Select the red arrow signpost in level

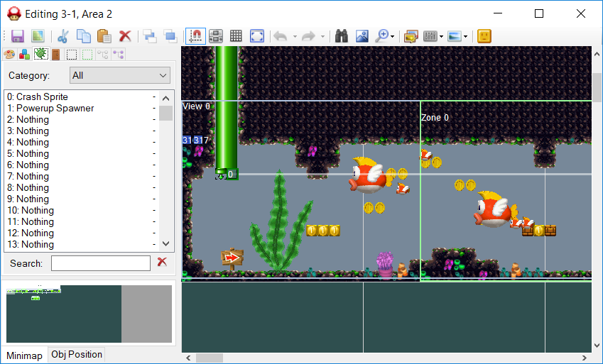click(x=232, y=259)
